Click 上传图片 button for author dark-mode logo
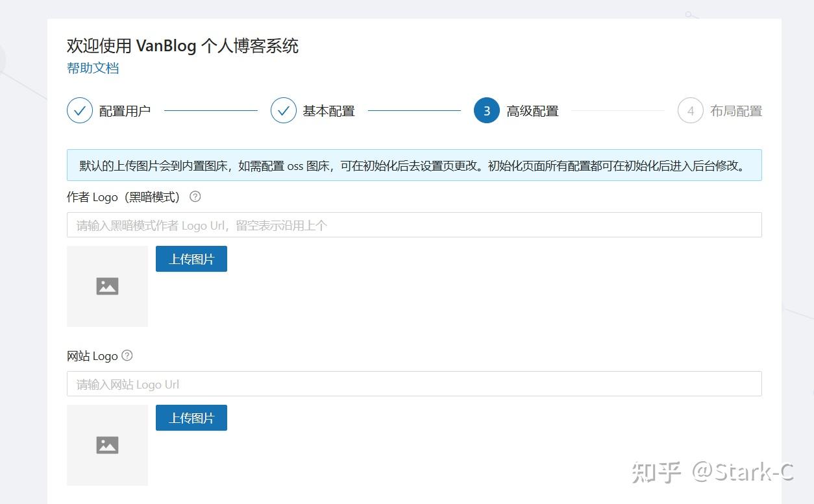This screenshot has height=504, width=814. point(191,258)
